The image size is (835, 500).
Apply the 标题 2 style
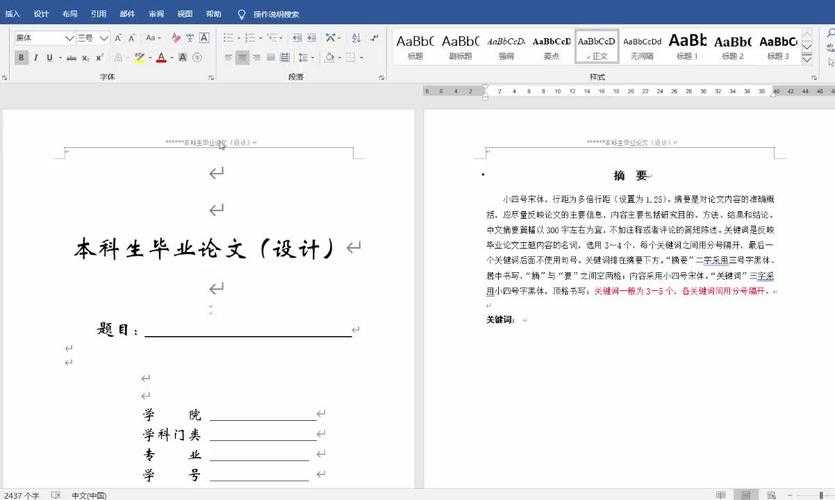(733, 47)
